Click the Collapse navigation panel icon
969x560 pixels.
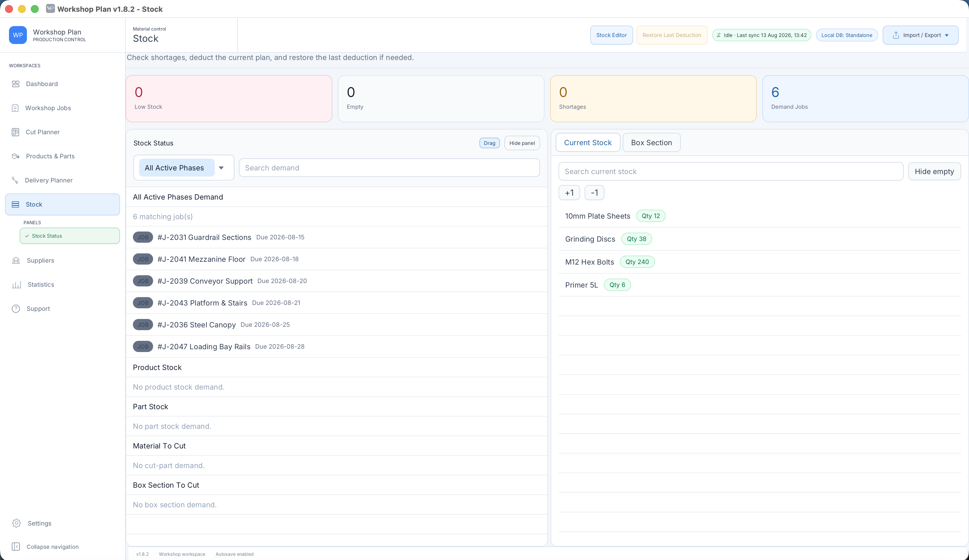16,547
